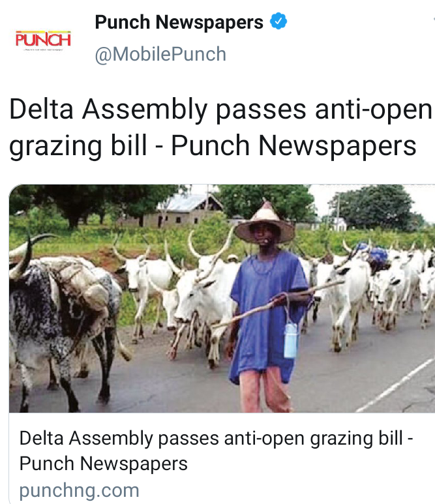The height and width of the screenshot is (504, 435).
Task: Open the link card headline below the image
Action: tap(216, 451)
